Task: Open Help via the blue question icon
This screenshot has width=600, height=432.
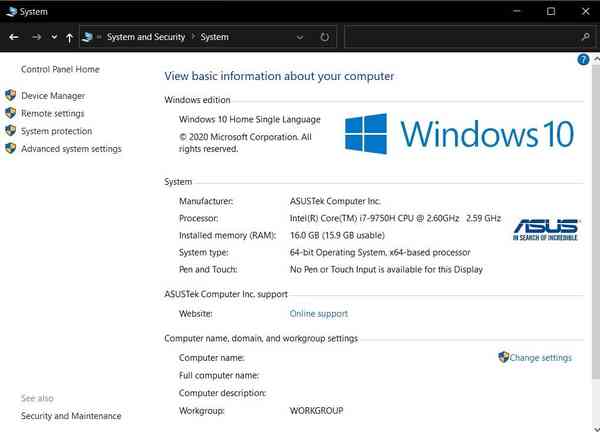Action: click(x=583, y=60)
